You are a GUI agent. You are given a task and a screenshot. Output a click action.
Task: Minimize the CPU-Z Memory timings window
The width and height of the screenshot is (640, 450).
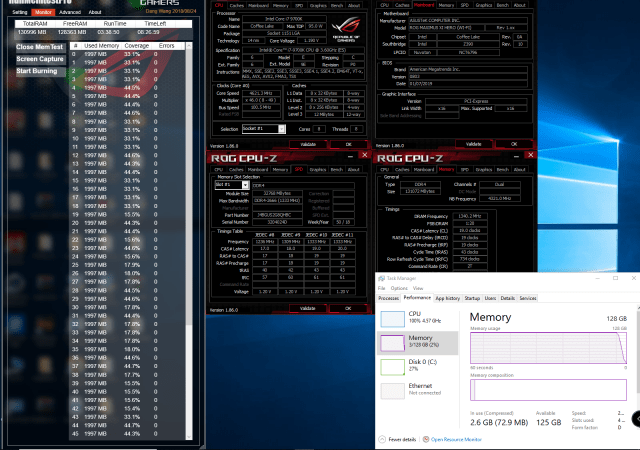[516, 156]
